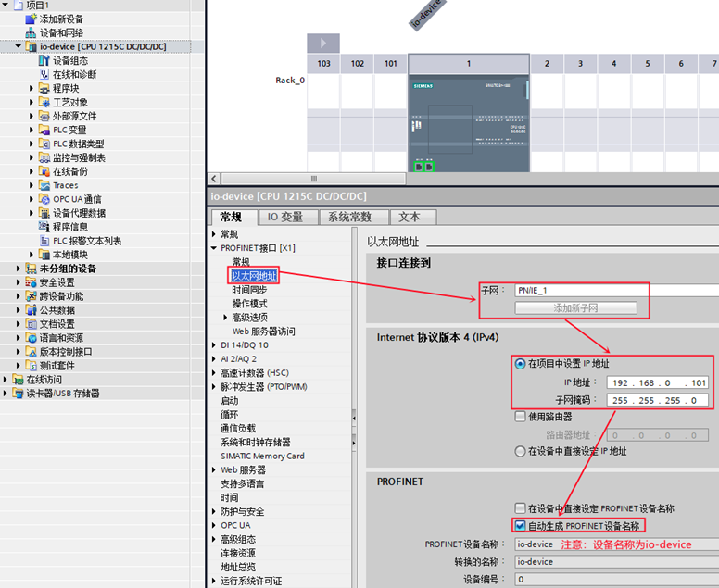The image size is (719, 588).
Task: Open Web server access (Web 服务器访问) settings
Action: (264, 332)
